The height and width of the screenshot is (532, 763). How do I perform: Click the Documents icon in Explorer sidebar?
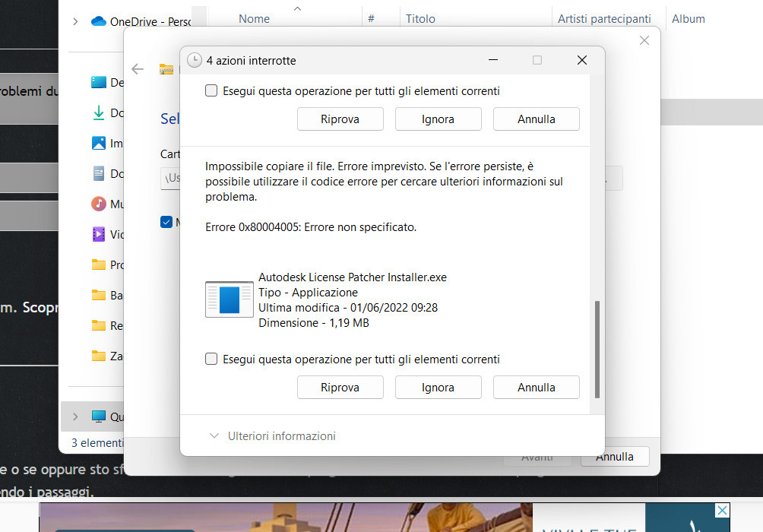[98, 174]
